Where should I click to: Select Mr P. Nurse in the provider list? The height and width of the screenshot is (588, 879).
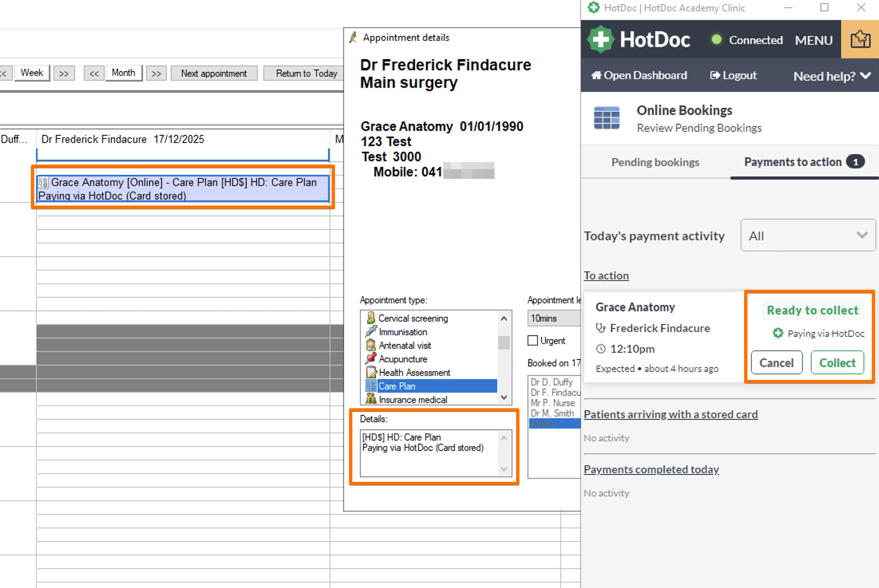click(x=552, y=403)
